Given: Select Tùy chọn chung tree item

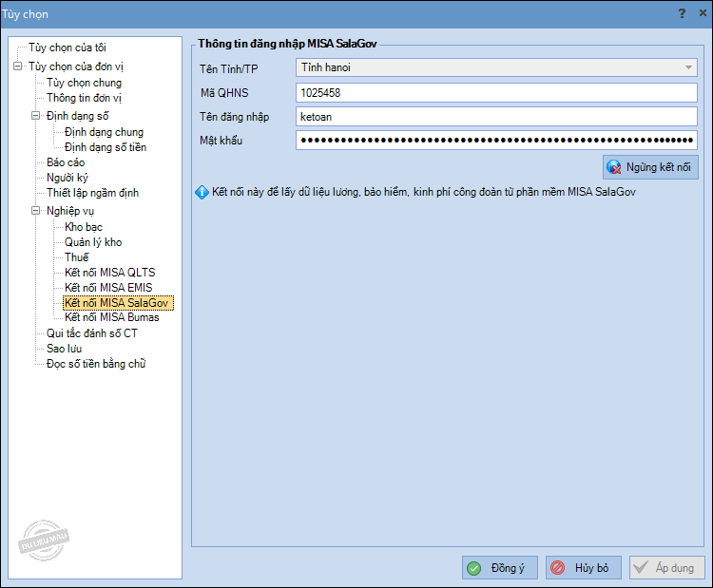Looking at the screenshot, I should click(84, 83).
